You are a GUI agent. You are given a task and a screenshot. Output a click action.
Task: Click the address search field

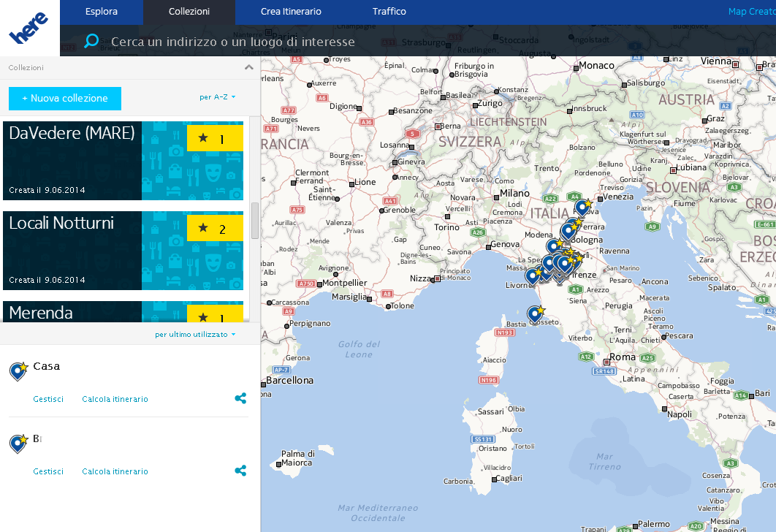pyautogui.click(x=232, y=42)
